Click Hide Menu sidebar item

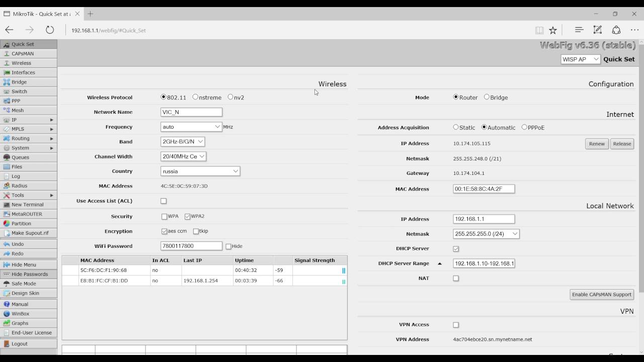pos(29,264)
